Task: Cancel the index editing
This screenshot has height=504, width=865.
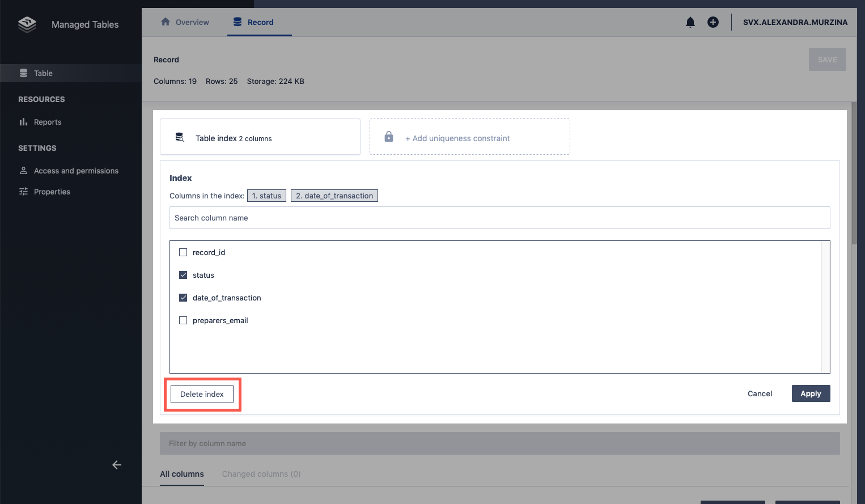Action: [760, 393]
